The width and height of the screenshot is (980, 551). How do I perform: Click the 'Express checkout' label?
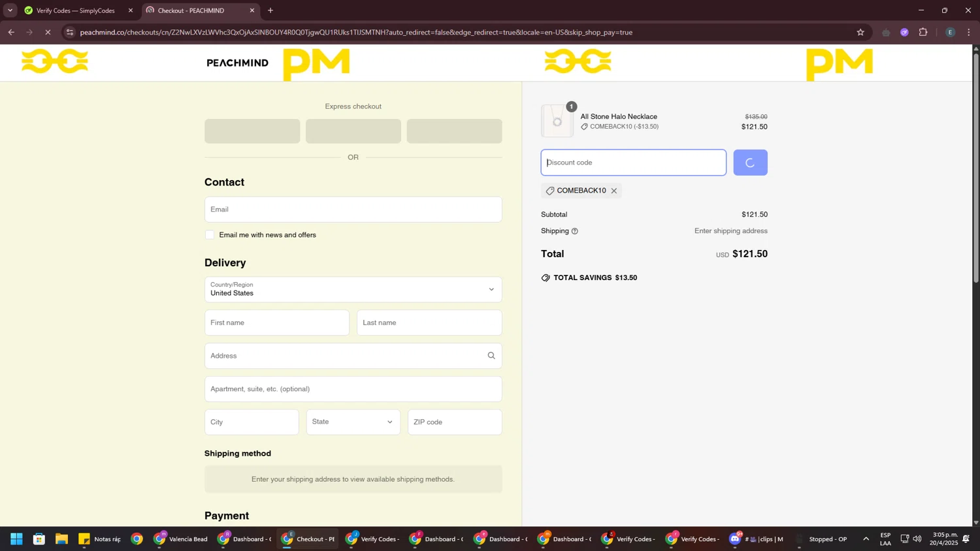point(353,106)
